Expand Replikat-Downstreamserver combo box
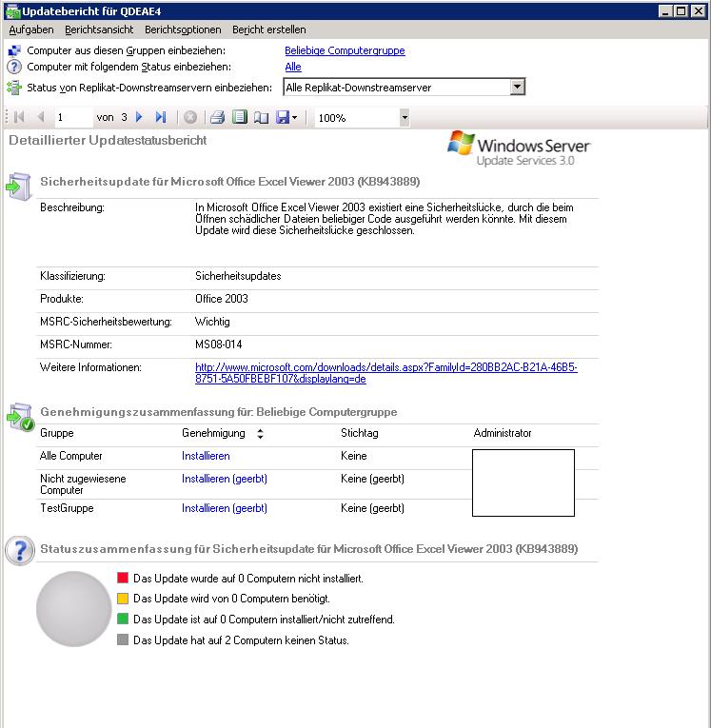 (517, 87)
